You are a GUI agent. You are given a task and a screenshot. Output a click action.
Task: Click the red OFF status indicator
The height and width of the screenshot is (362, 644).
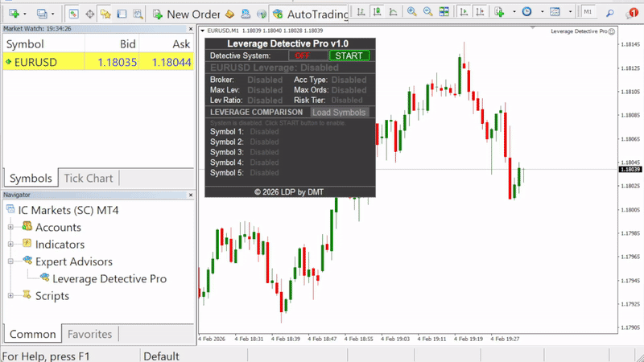click(x=303, y=56)
